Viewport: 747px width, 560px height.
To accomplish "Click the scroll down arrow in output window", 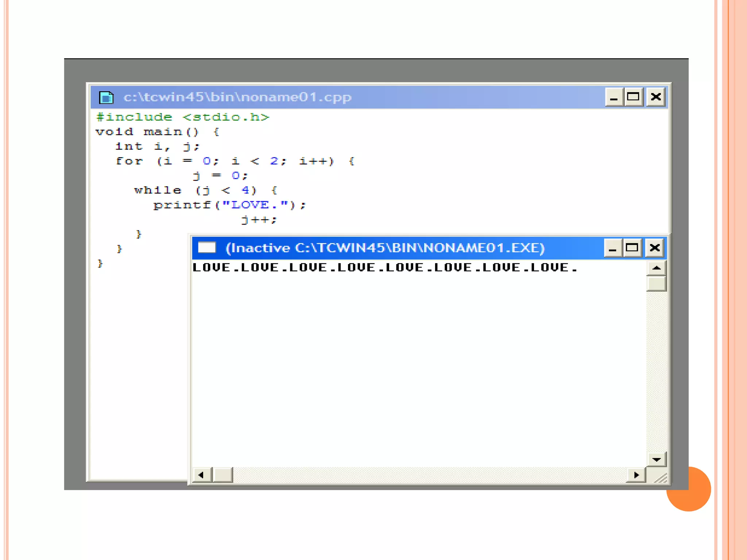I will point(656,459).
